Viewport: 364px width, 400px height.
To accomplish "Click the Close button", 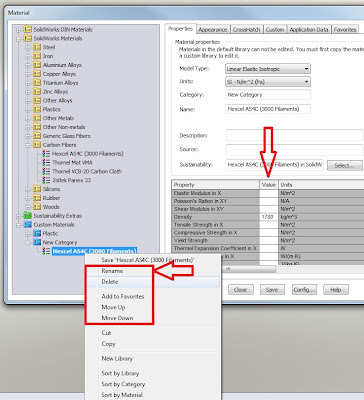I will (x=241, y=290).
